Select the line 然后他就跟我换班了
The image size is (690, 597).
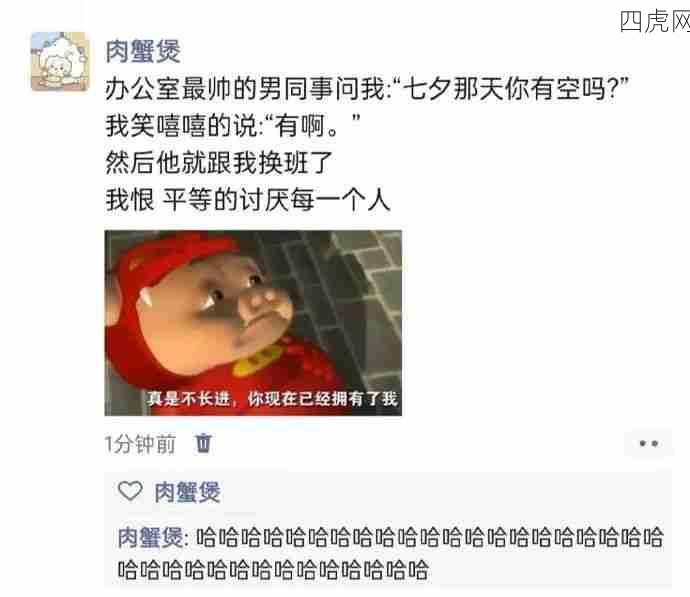pyautogui.click(x=218, y=162)
